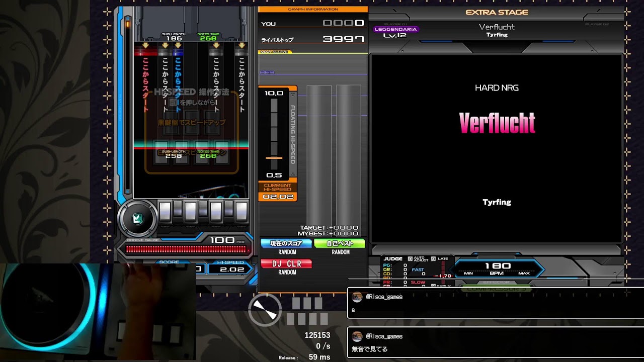Click the ライバルトップ score 3997
The image size is (644, 362).
pos(343,39)
